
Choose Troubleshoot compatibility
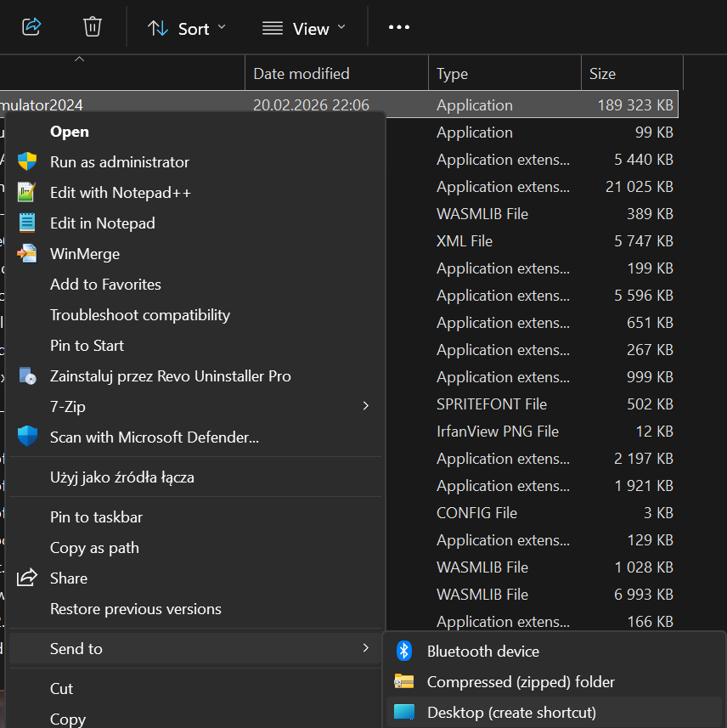click(x=140, y=315)
